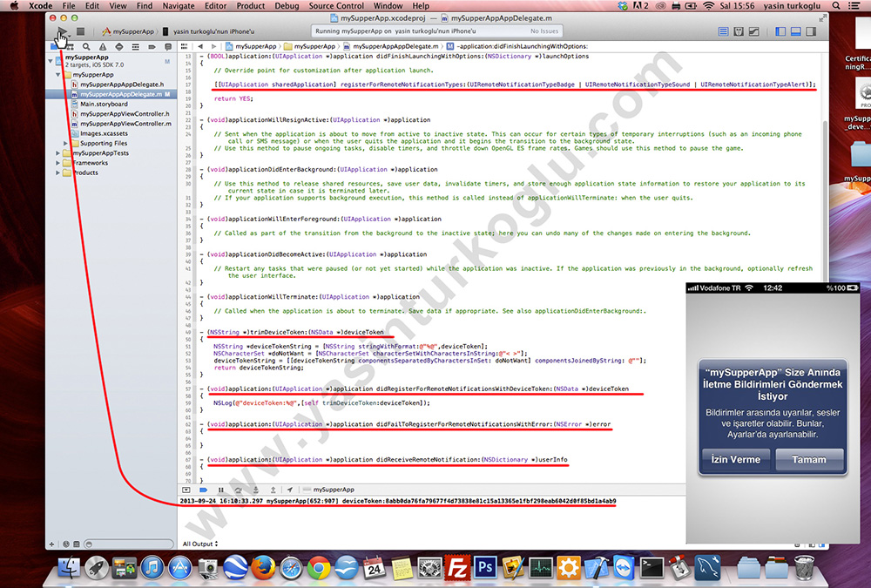Tap Tamam on the iPhone alert
871x588 pixels.
[x=809, y=460]
